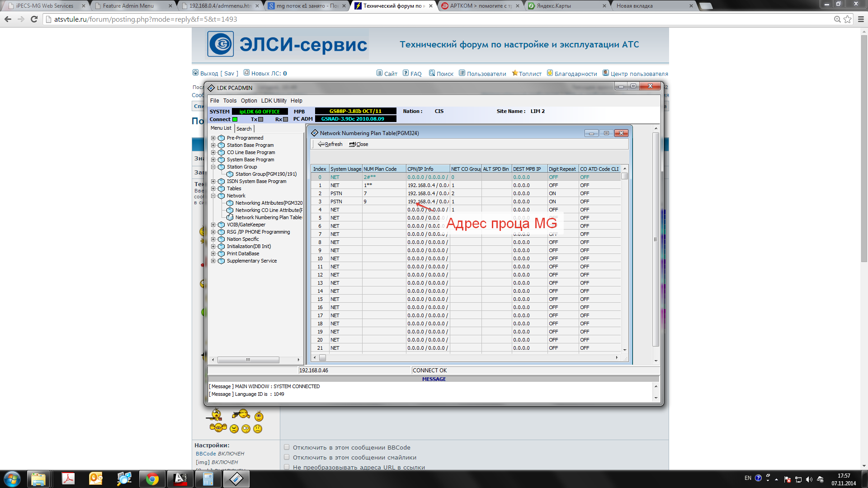The image size is (868, 488).
Task: Click the Close icon in PGM324 toolbar
Action: coord(353,144)
